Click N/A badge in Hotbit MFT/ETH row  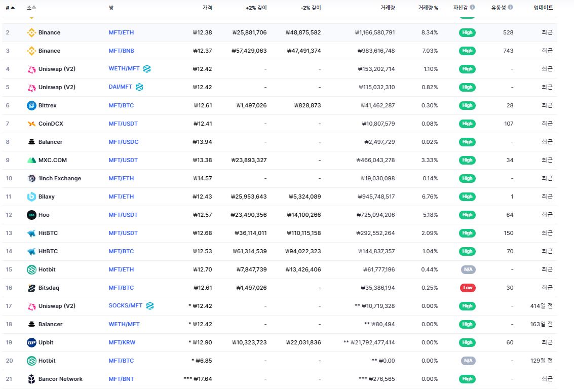[468, 270]
